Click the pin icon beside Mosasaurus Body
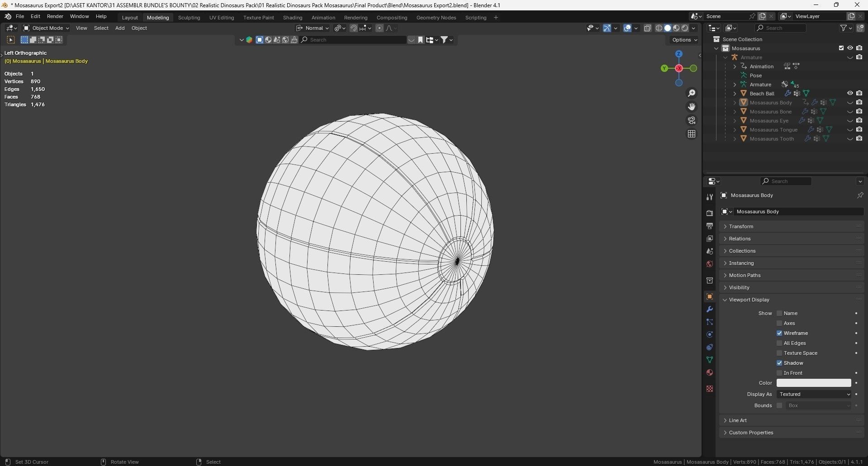The width and height of the screenshot is (868, 466). coord(860,195)
